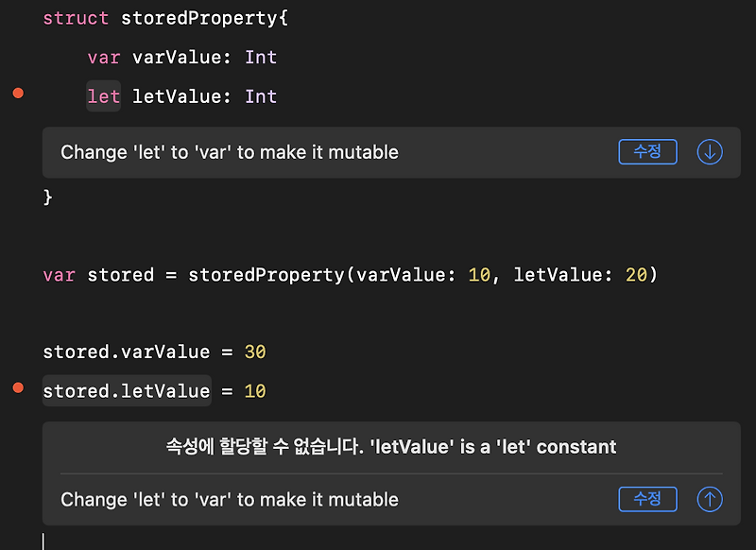Select the highlighted 'let' keyword in the struct
The width and height of the screenshot is (756, 550).
click(x=103, y=95)
